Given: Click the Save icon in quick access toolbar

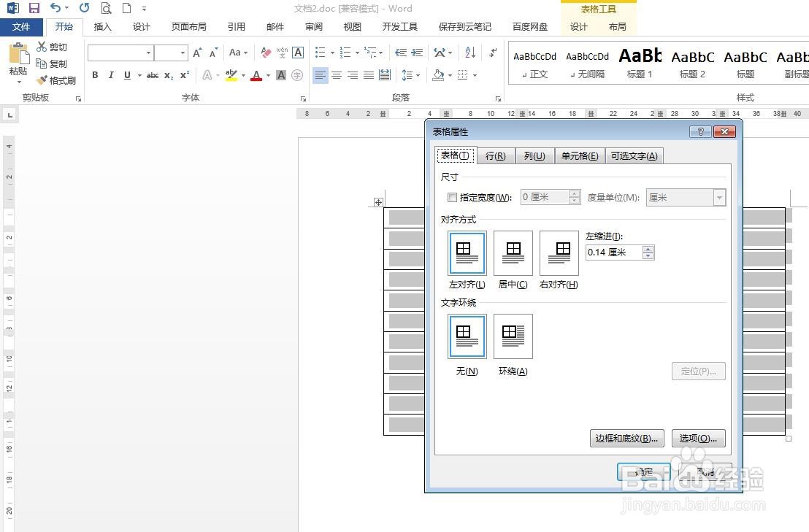Looking at the screenshot, I should coord(34,8).
